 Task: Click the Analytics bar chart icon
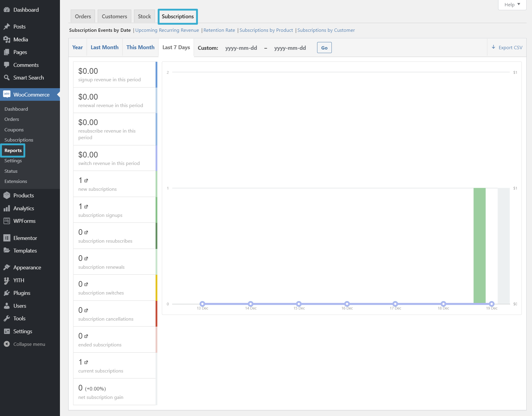[x=7, y=208]
